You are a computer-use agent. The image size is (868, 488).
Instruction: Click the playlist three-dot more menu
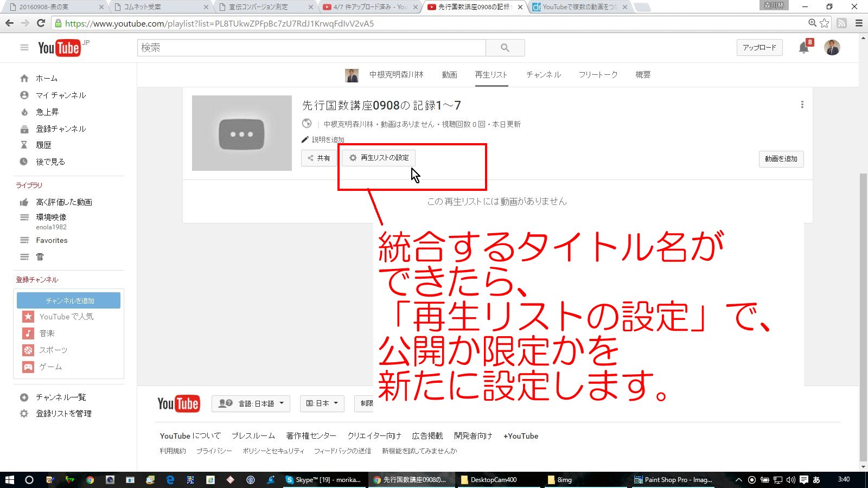point(802,105)
